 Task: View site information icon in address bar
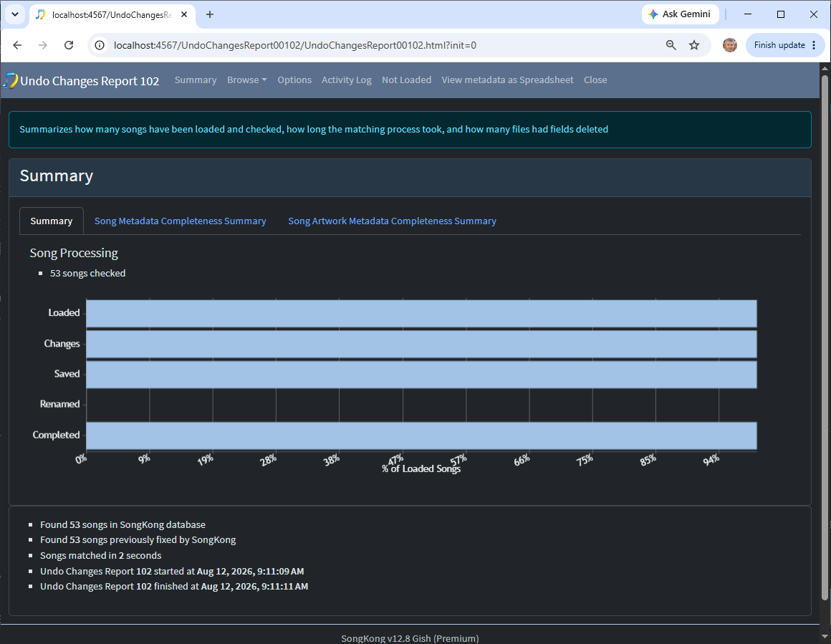point(100,45)
